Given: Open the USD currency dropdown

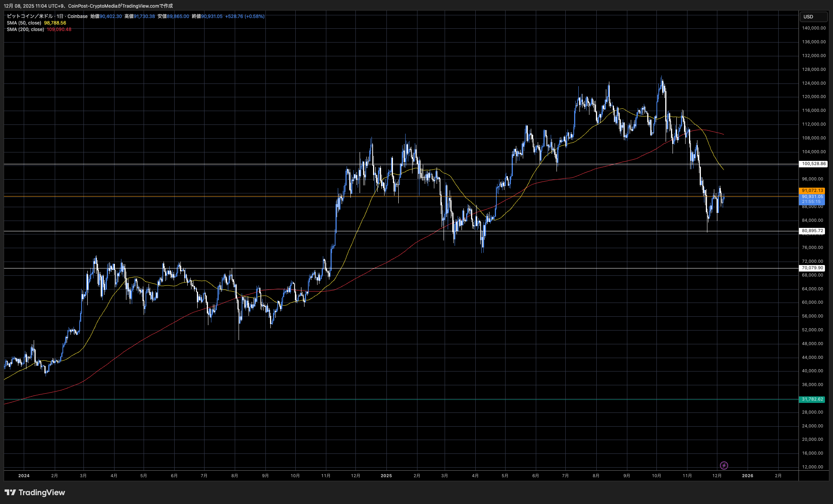Looking at the screenshot, I should coord(813,16).
